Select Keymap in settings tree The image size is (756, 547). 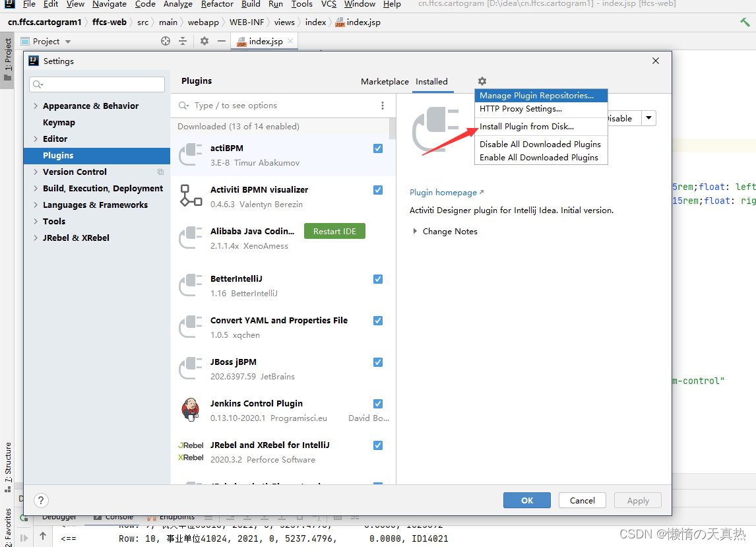point(59,123)
